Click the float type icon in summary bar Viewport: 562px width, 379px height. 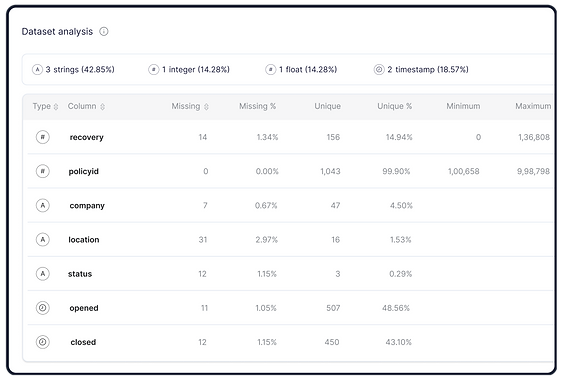[x=270, y=69]
